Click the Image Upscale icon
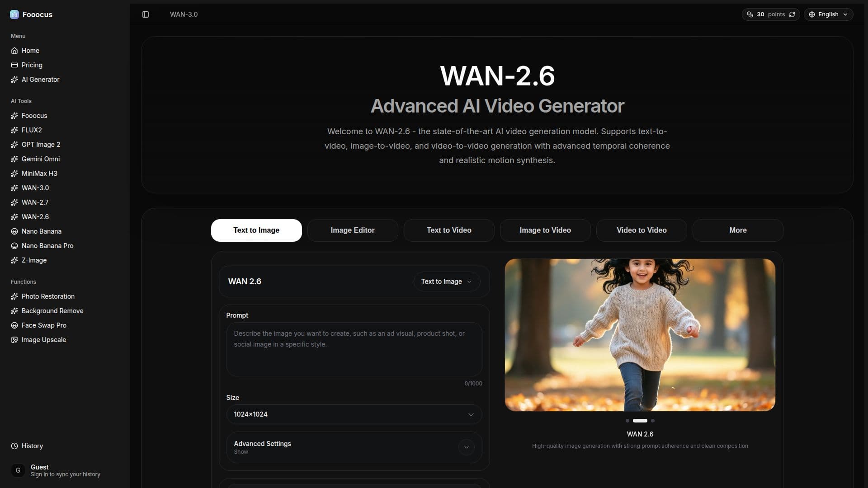Viewport: 868px width, 488px height. point(14,340)
